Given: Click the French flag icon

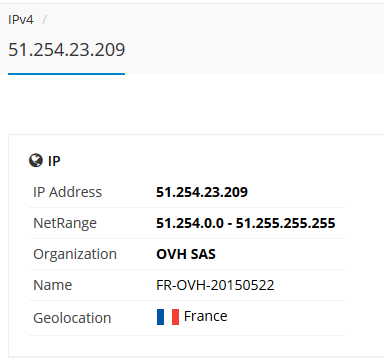Looking at the screenshot, I should 168,317.
